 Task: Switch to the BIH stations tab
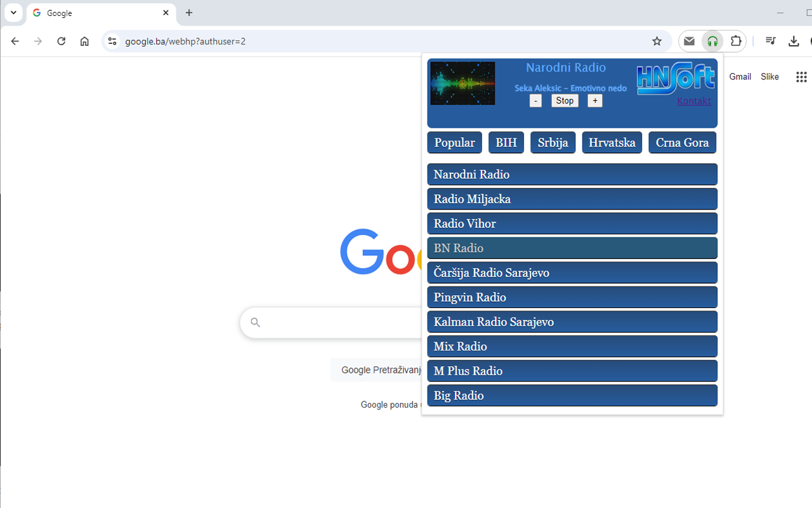click(x=506, y=143)
